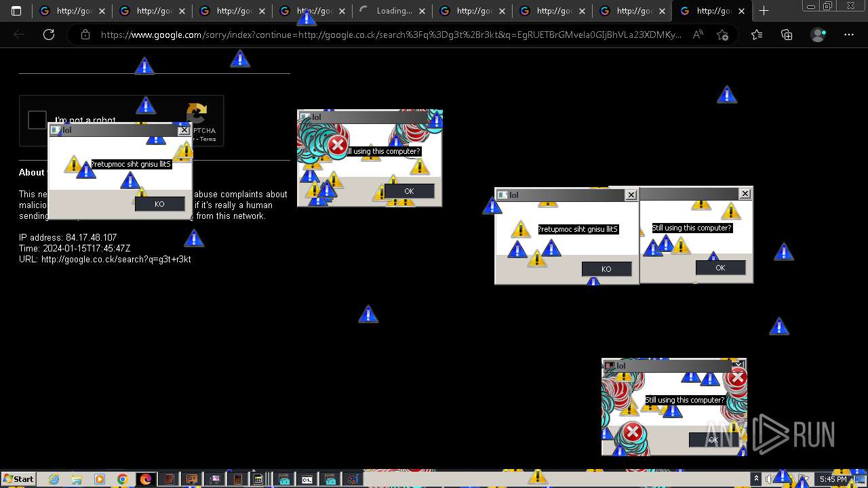This screenshot has width=868, height=488.
Task: Open the browser profile avatar
Action: pyautogui.click(x=818, y=35)
